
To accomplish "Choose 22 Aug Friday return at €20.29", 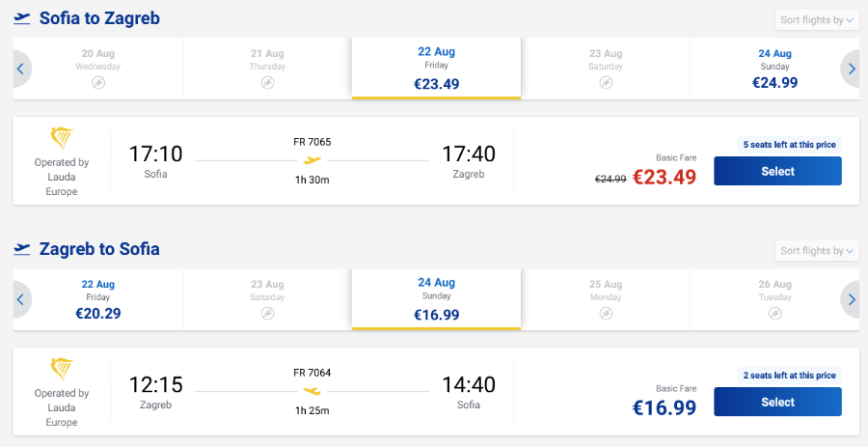I will coord(98,299).
